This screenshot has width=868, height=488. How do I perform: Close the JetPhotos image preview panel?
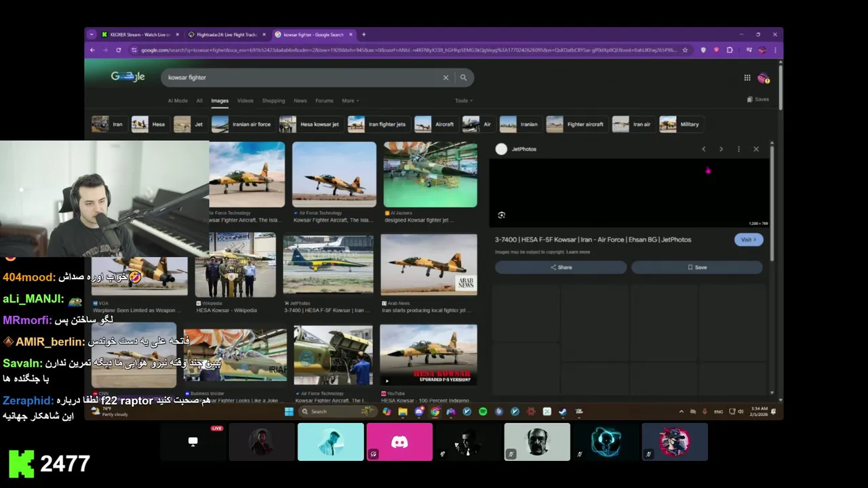point(756,149)
